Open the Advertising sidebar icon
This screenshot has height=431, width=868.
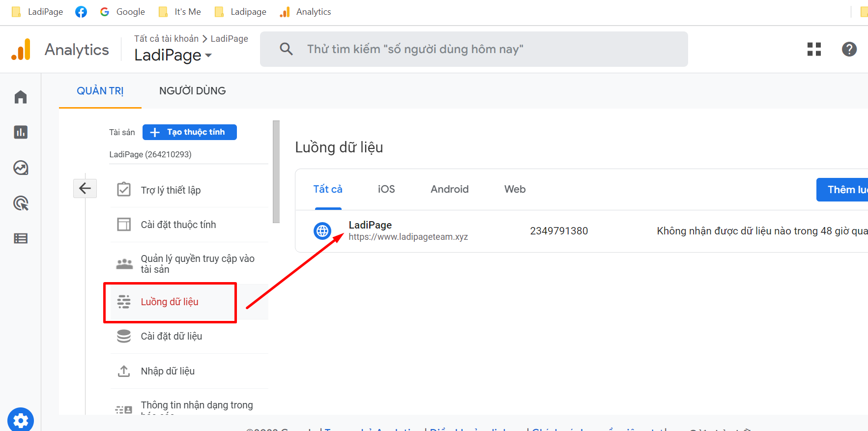pyautogui.click(x=21, y=203)
